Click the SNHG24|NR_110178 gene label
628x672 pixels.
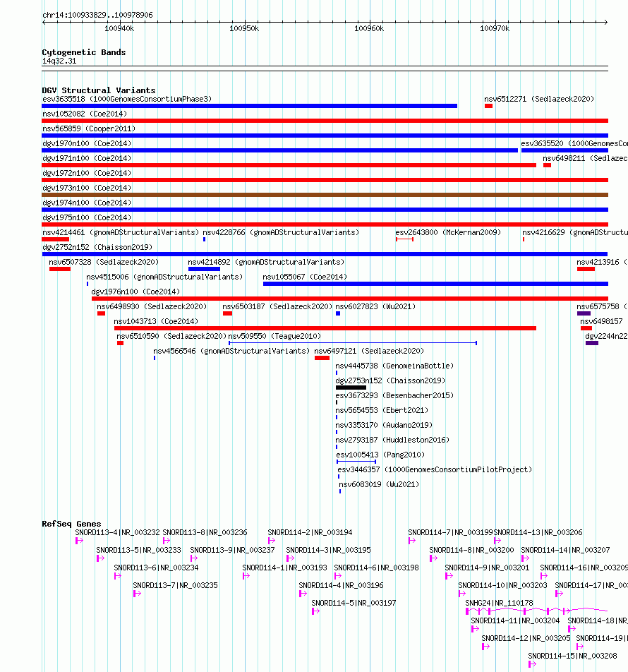500,603
